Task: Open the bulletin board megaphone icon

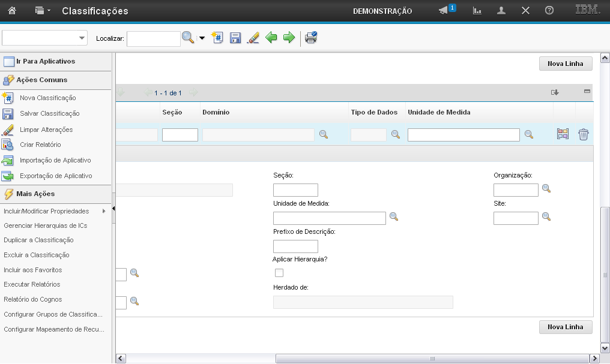Action: [444, 11]
